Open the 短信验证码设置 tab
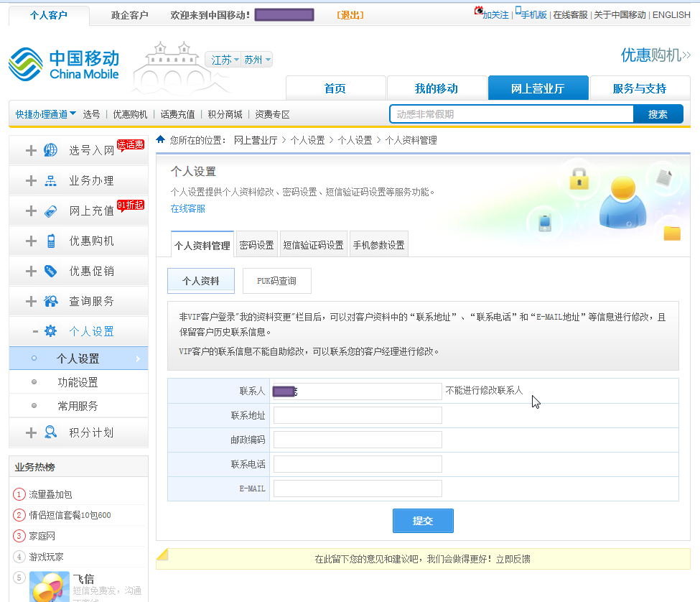 pos(314,245)
